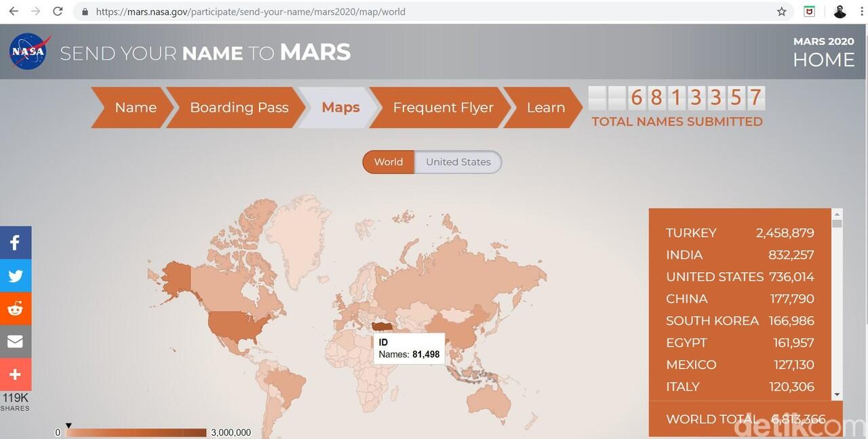Screen dimensions: 868x439
Task: Click the browser forward arrow
Action: click(x=35, y=12)
